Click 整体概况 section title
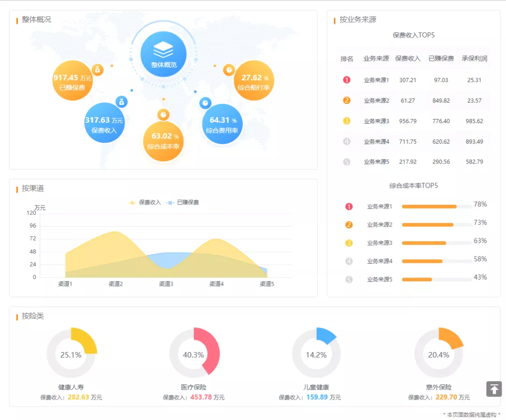 coord(37,20)
